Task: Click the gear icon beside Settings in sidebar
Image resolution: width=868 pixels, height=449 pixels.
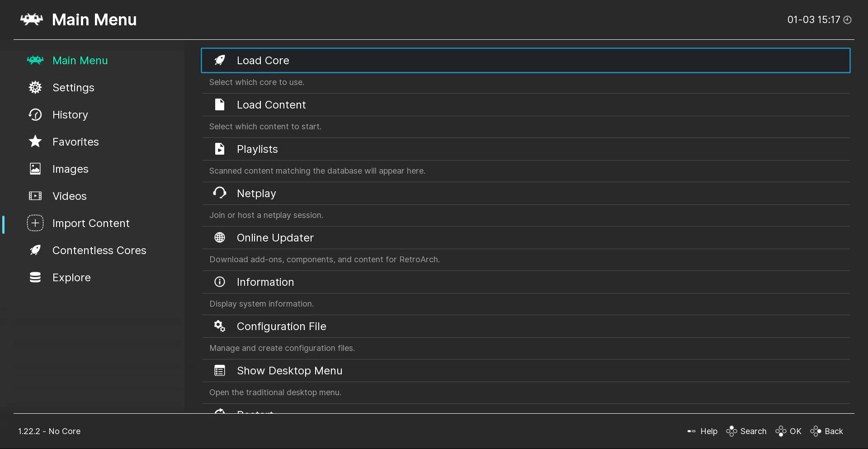Action: click(x=35, y=87)
